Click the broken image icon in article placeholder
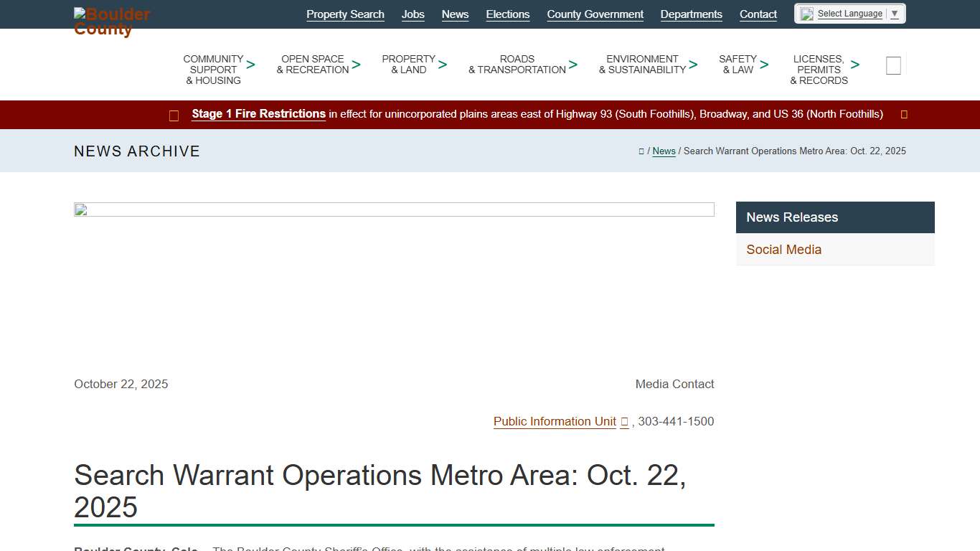The image size is (980, 551). coord(81,209)
